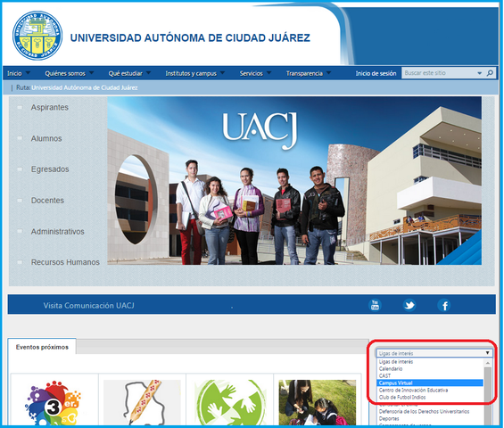Open the Administrativos section

[x=57, y=231]
